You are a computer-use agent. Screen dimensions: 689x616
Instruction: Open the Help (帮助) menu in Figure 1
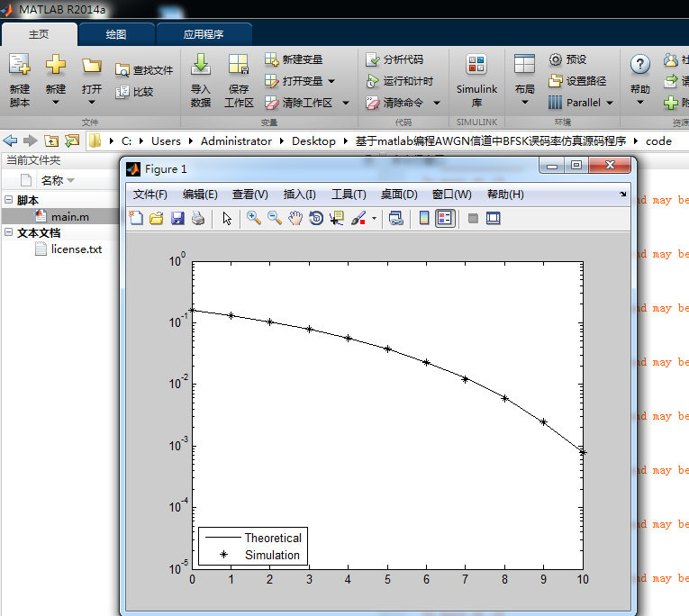(505, 195)
